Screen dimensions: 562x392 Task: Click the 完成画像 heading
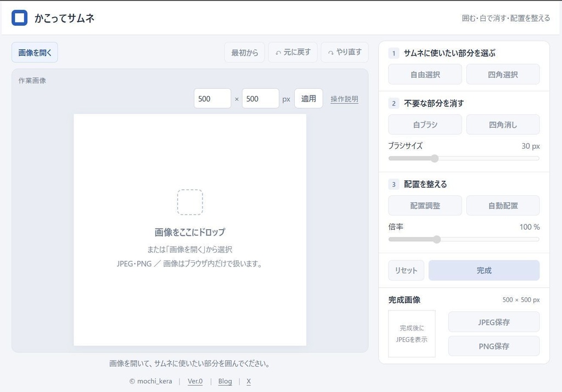pos(404,300)
